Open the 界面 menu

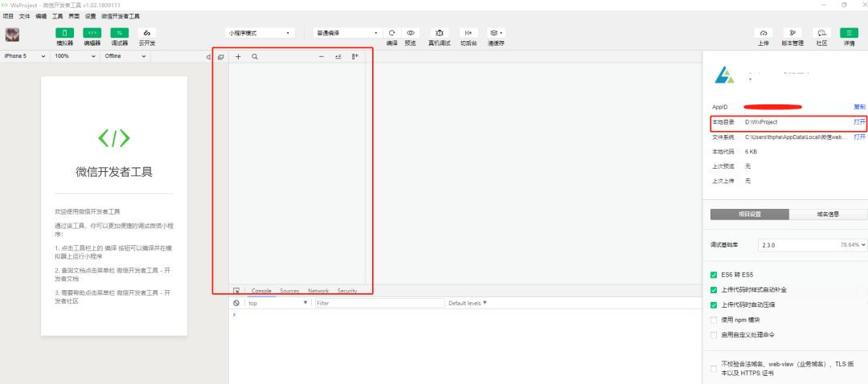click(x=74, y=17)
